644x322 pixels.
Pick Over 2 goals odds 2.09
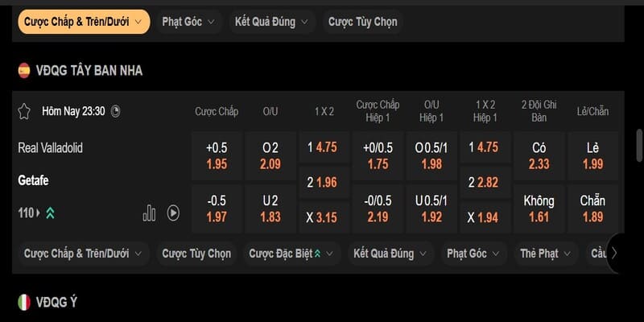pos(270,155)
